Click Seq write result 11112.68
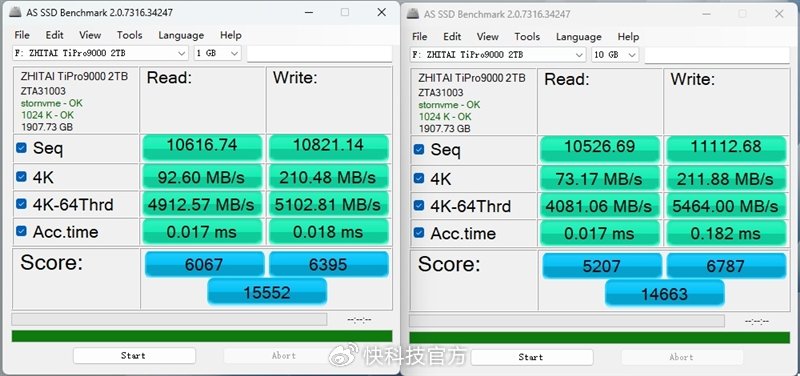This screenshot has height=376, width=800. (726, 149)
